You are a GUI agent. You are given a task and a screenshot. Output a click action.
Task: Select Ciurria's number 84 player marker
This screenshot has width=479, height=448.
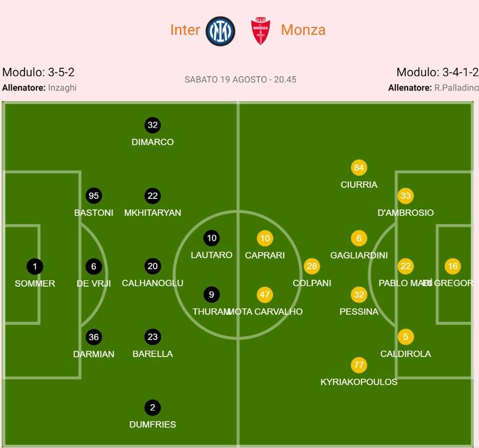(359, 168)
